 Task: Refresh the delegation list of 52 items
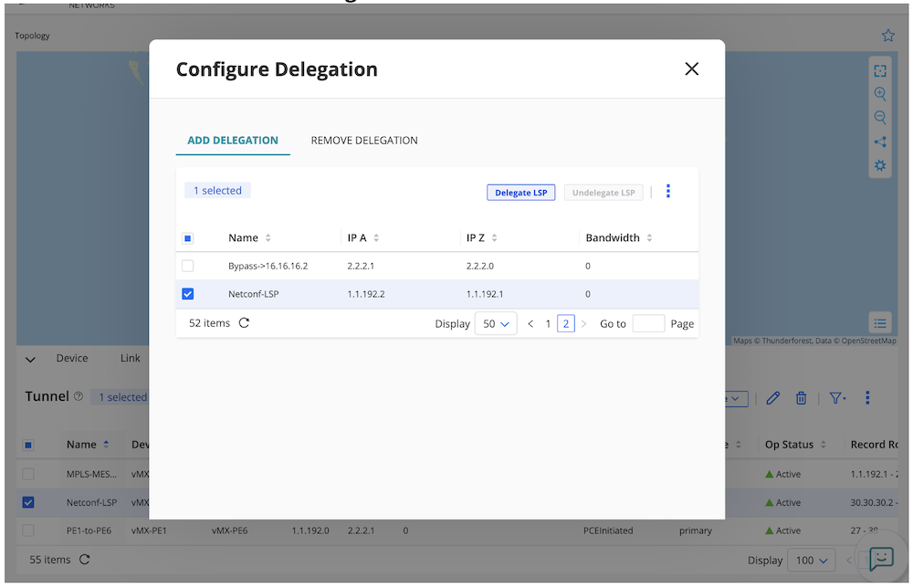[244, 323]
